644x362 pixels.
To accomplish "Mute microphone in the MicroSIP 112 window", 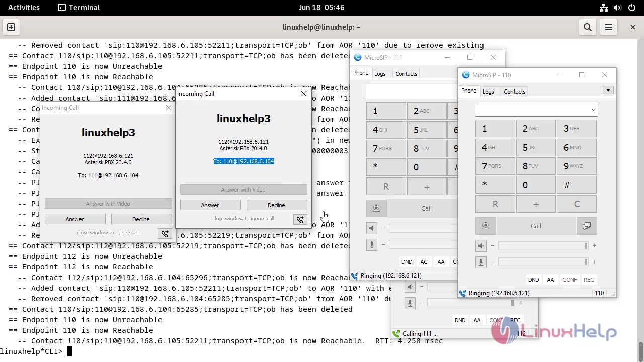I will click(411, 303).
